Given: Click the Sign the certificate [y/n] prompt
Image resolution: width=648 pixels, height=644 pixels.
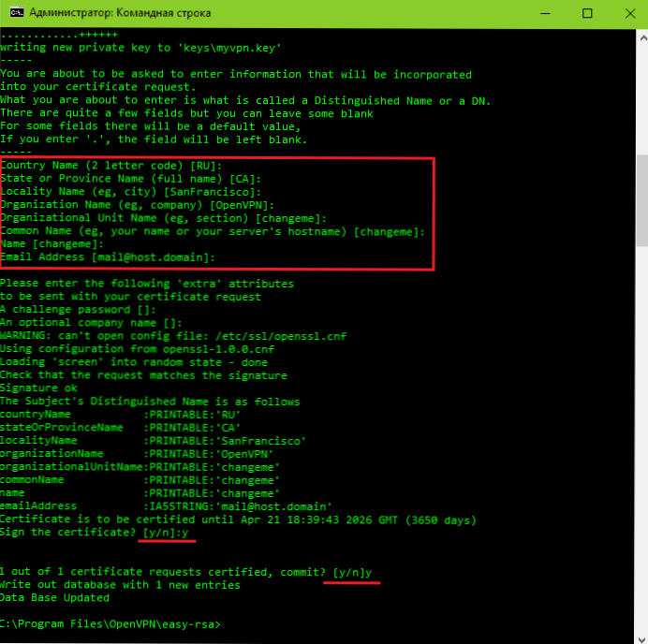Looking at the screenshot, I should tap(94, 533).
